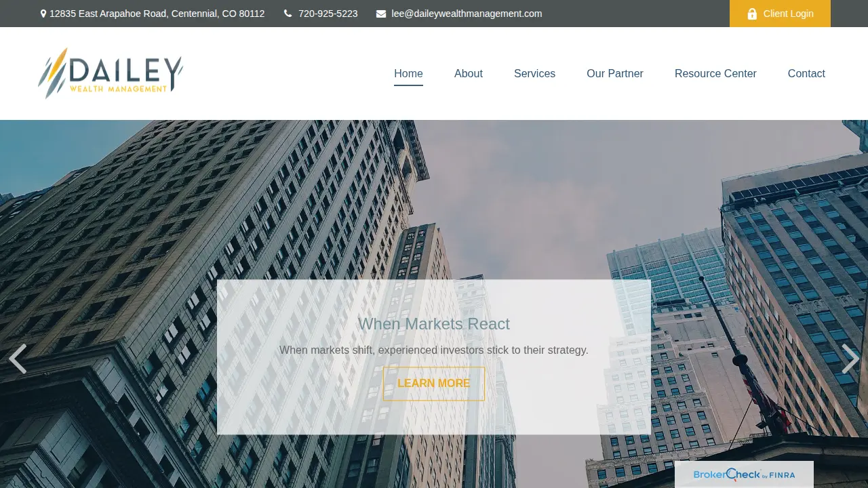868x488 pixels.
Task: Click the Client Login button
Action: click(x=780, y=14)
